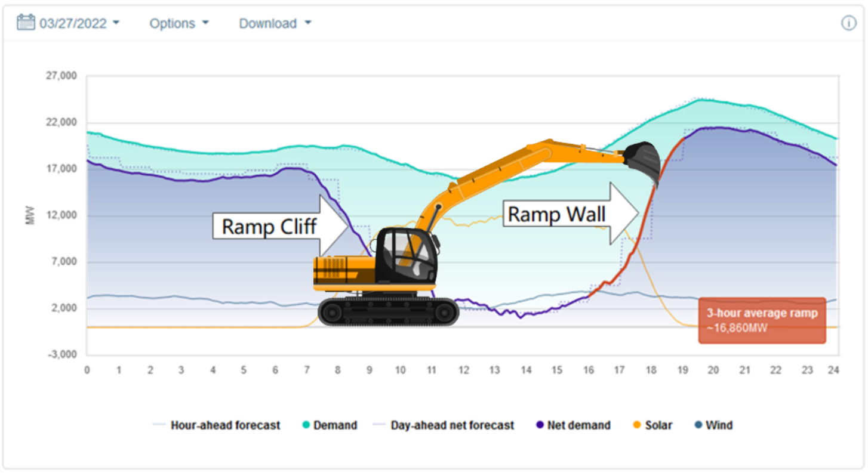868x473 pixels.
Task: Toggle the Day-ahead net forecast legend series
Action: point(452,425)
